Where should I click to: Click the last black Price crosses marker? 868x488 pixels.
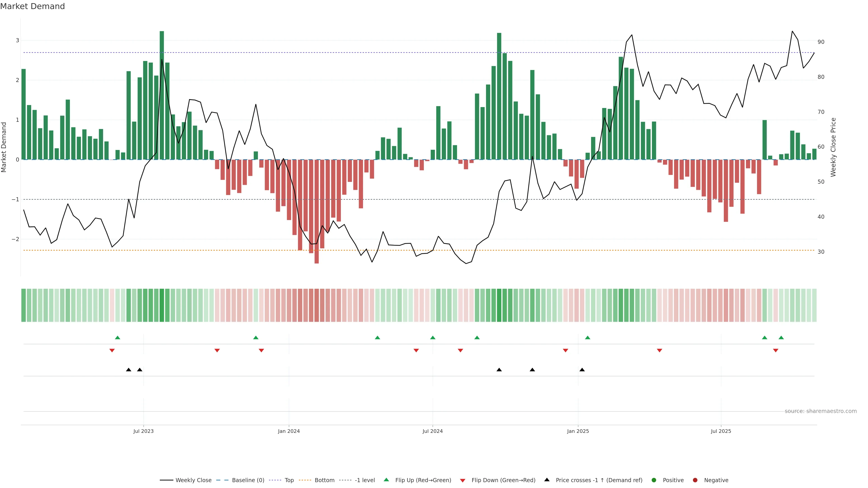[x=582, y=370]
